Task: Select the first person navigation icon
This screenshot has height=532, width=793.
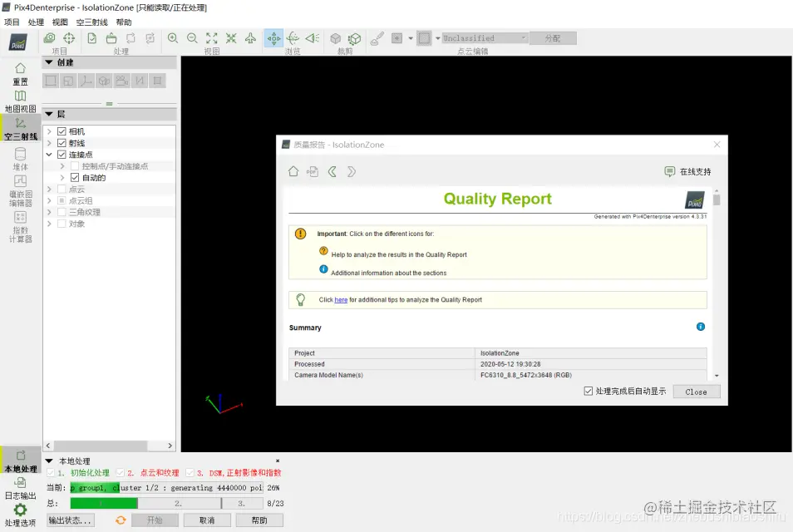Action: [x=313, y=38]
